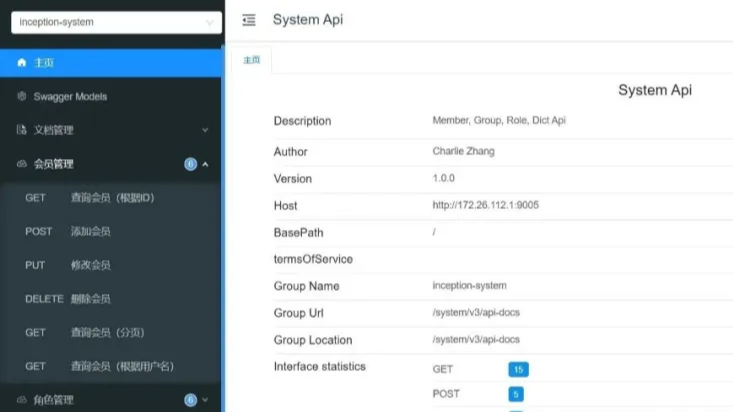Click up chevron beside 会员管理
The image size is (733, 413).
[x=205, y=164]
